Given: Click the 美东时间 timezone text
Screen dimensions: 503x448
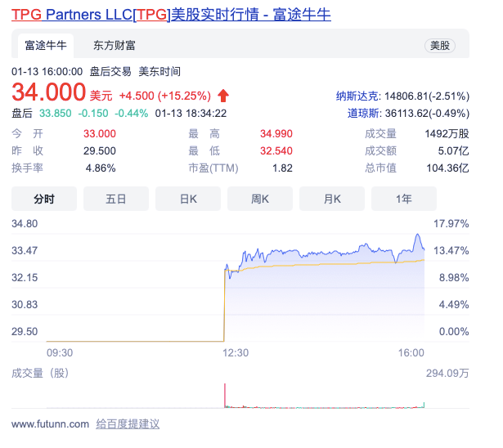Looking at the screenshot, I should [x=159, y=71].
